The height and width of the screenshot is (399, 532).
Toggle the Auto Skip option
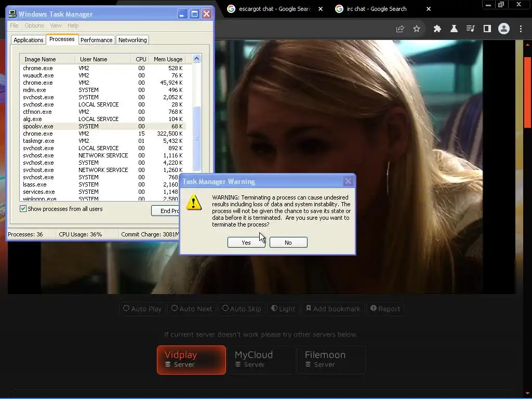[x=242, y=309]
